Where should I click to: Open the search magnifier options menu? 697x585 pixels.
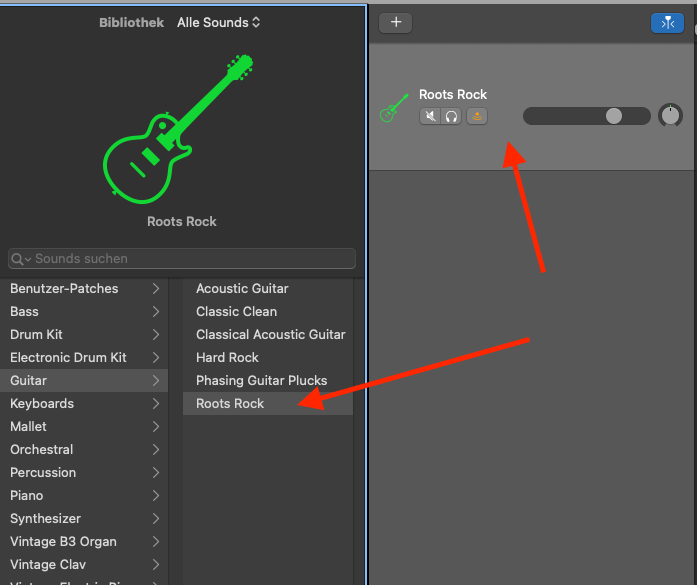click(20, 259)
